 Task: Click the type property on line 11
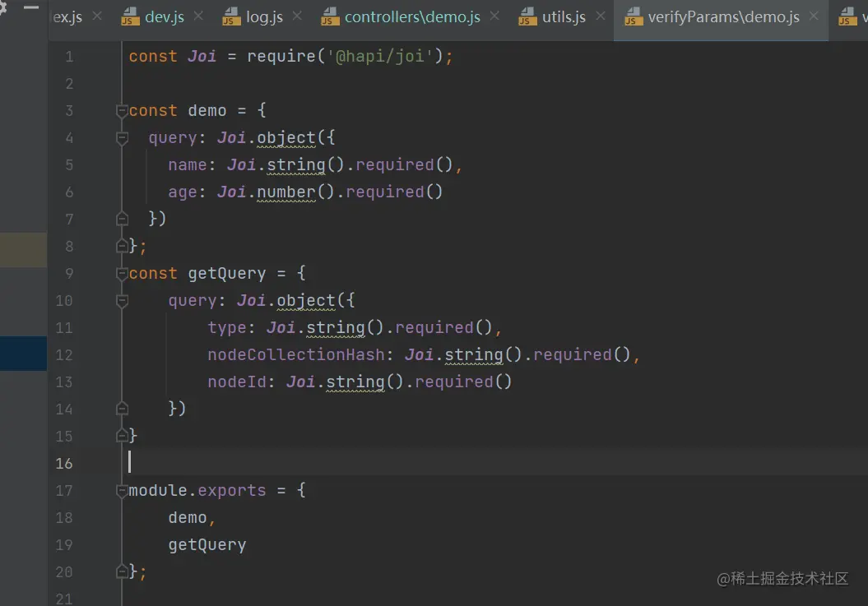coord(227,327)
